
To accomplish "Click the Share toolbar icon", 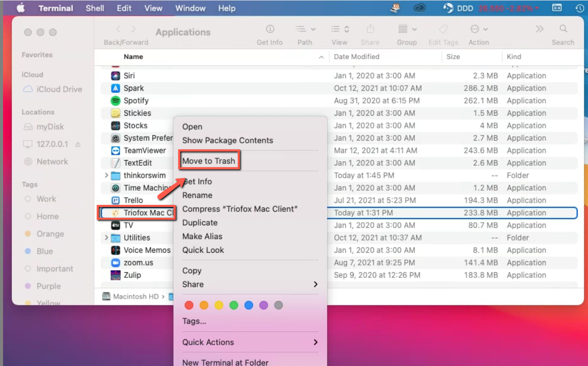I will tap(370, 29).
